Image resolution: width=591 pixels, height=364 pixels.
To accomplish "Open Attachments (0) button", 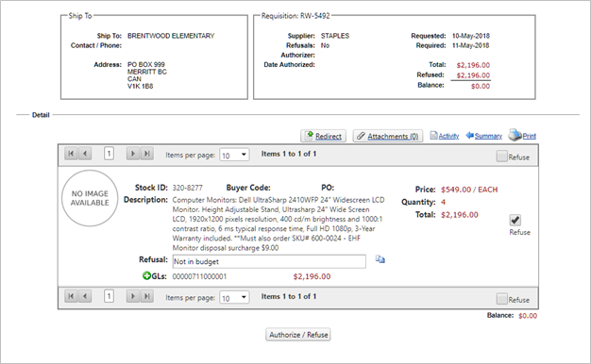I will [x=388, y=136].
